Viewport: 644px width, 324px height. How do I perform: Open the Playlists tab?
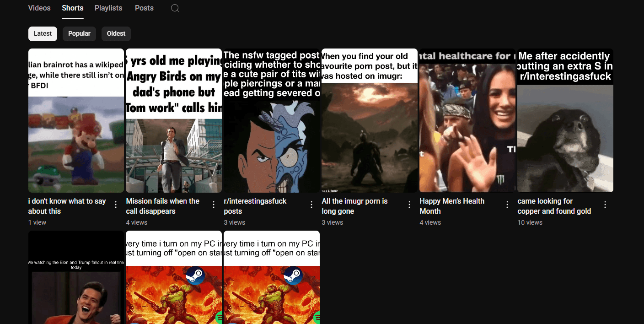click(x=108, y=8)
